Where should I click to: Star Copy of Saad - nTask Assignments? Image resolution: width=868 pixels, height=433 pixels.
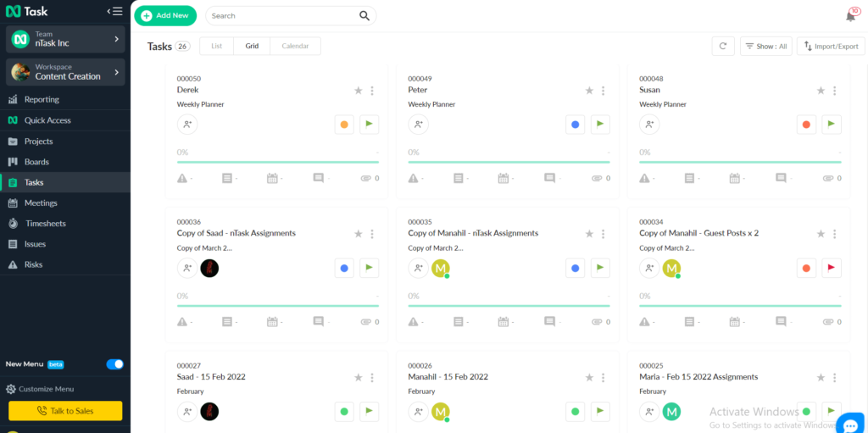coord(359,234)
